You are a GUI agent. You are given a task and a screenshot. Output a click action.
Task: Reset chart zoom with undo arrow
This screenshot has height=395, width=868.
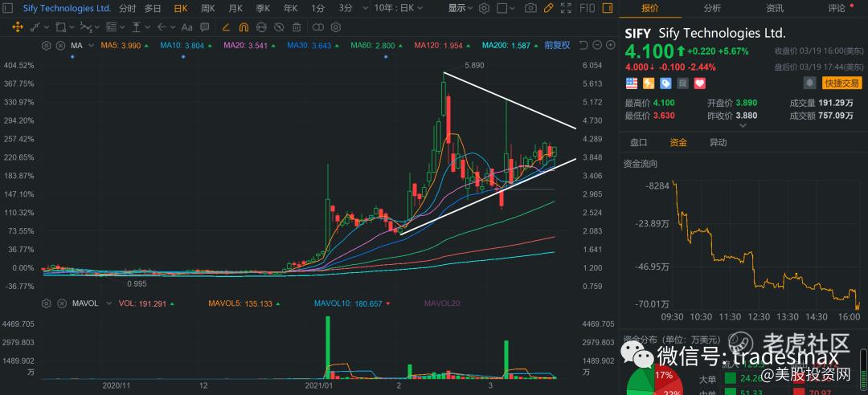coord(583,46)
